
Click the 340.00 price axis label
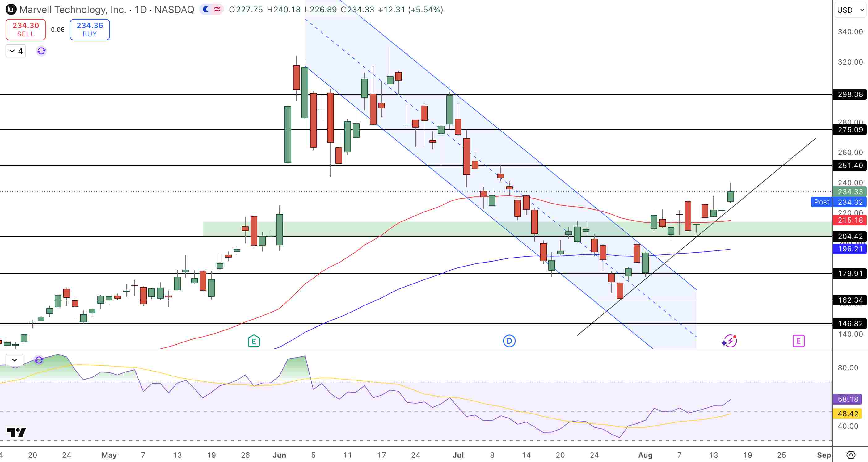(850, 32)
